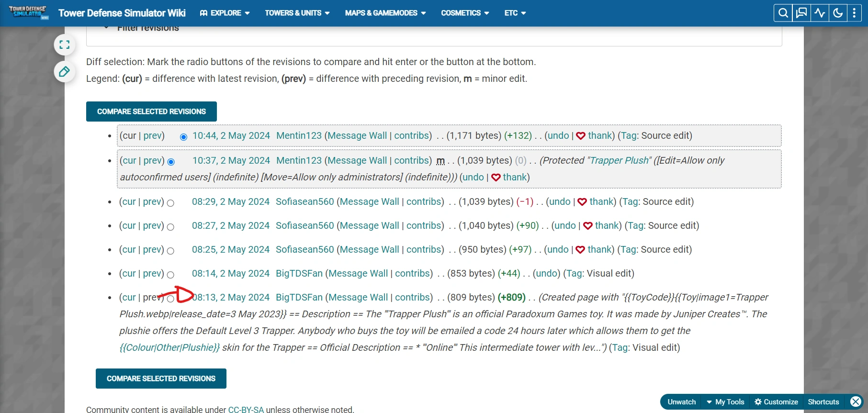Open Mentin123 user page in 10:44 row

coord(299,136)
